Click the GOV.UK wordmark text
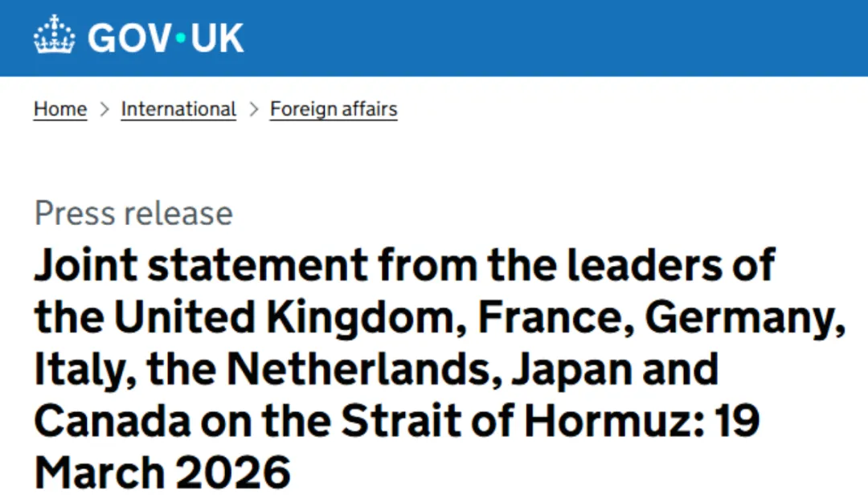 point(165,37)
